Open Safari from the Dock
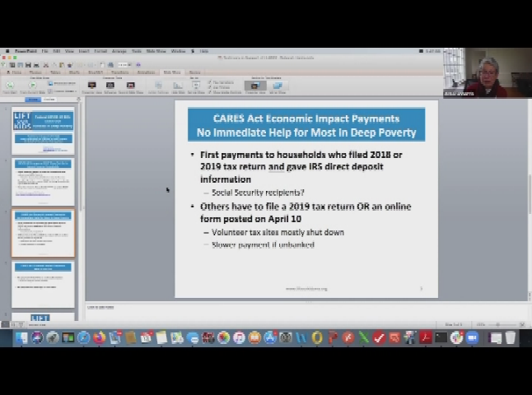The image size is (532, 395). 83,337
